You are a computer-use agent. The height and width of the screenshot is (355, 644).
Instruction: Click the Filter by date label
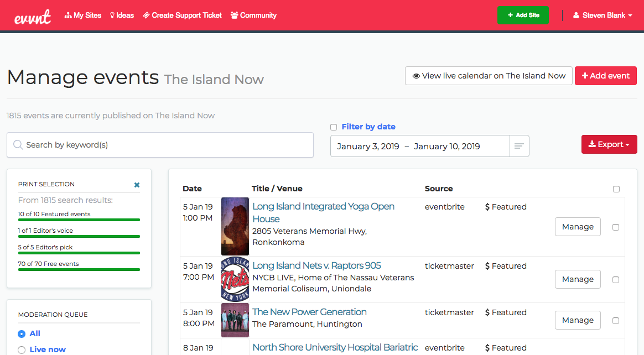368,127
